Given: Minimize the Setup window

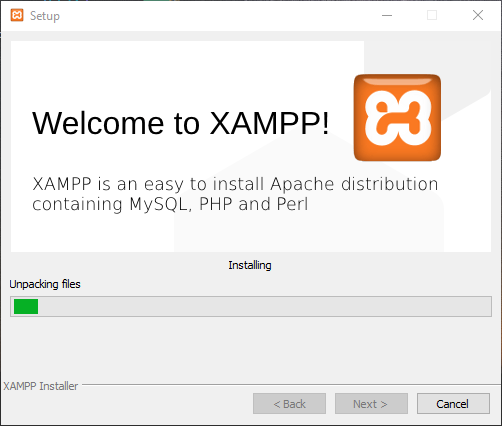Looking at the screenshot, I should pos(387,15).
